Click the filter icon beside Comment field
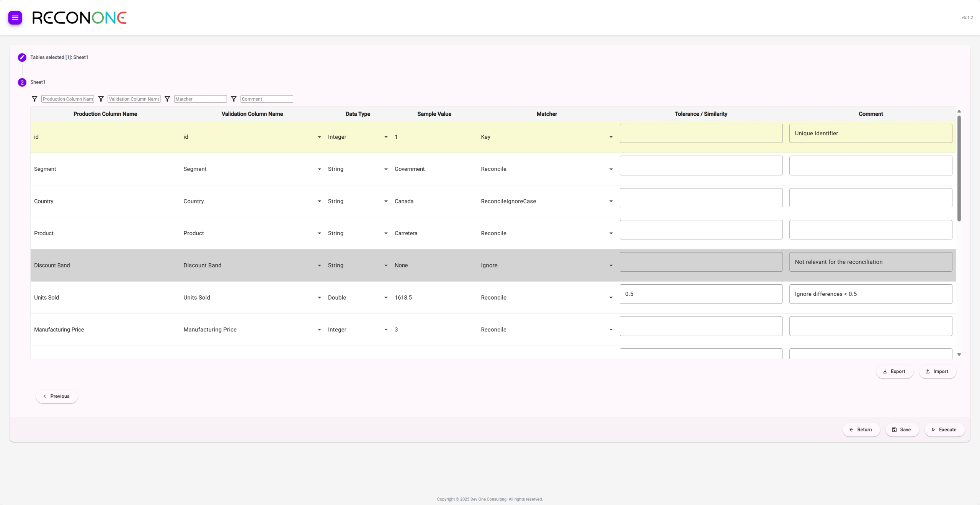This screenshot has height=505, width=980. (234, 99)
